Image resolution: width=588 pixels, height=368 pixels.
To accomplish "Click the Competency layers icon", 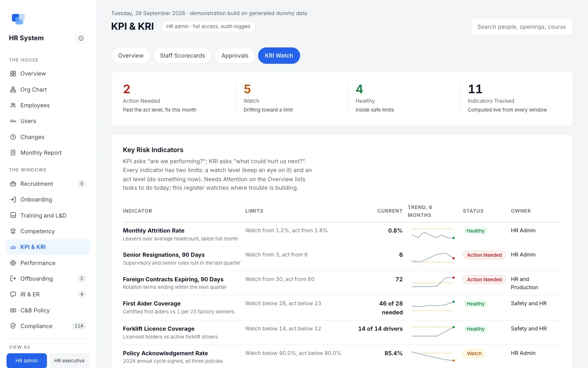I will point(13,231).
